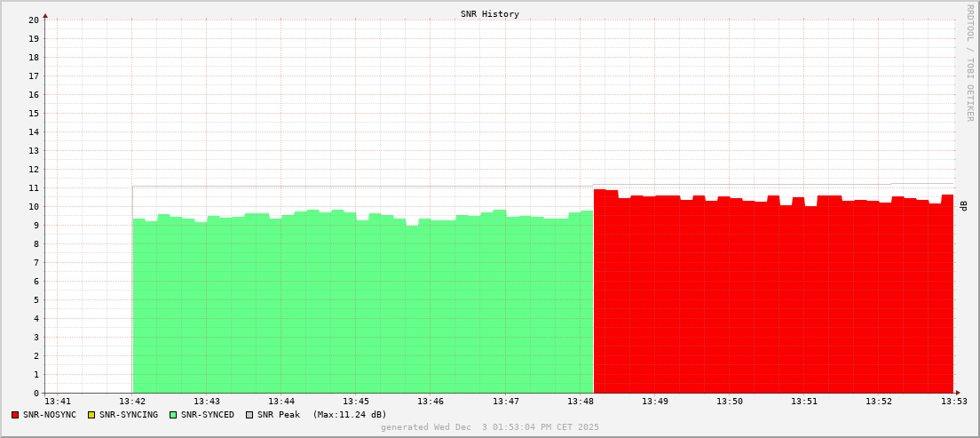Click the green SNR-SYNCED legend swatch

(x=173, y=415)
